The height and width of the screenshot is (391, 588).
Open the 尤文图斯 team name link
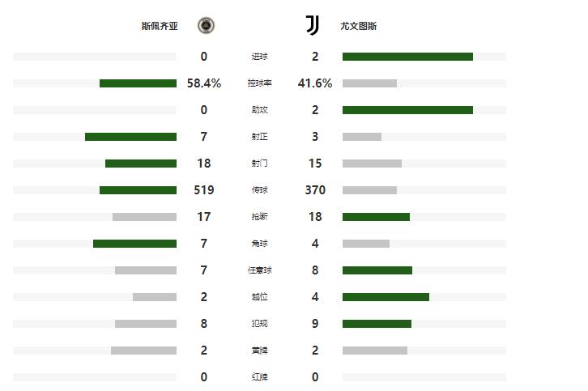point(358,26)
